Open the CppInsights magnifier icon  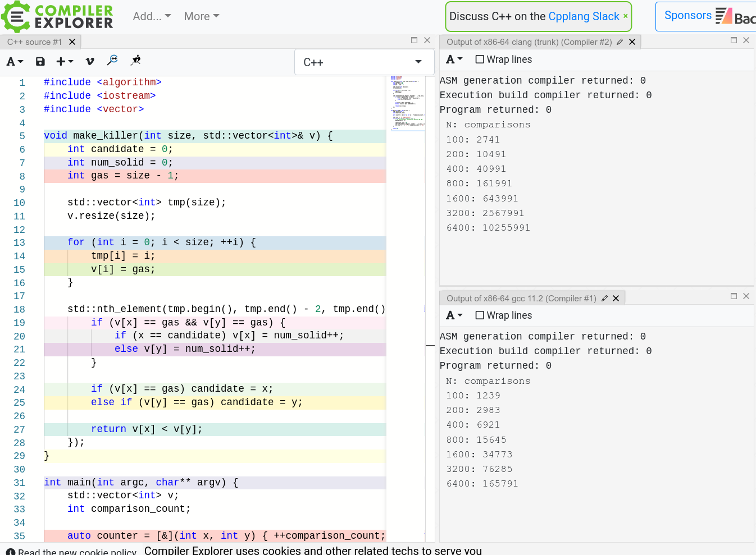(112, 61)
